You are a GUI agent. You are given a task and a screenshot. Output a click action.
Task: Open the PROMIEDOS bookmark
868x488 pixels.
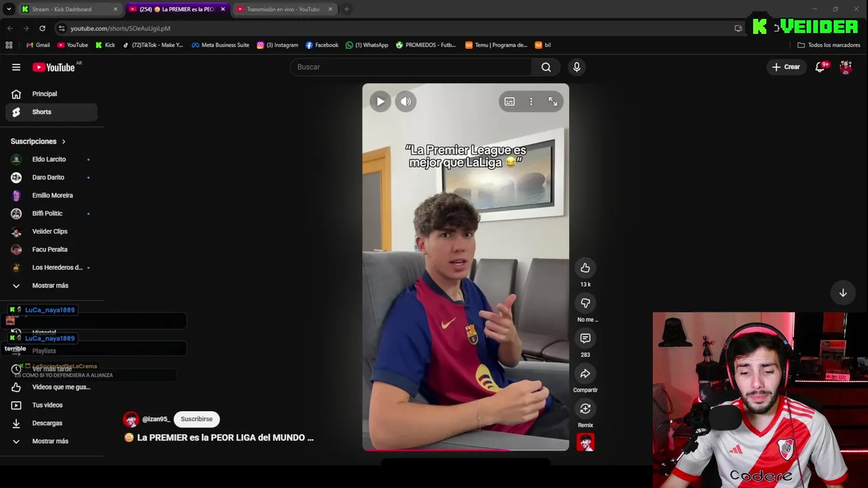[426, 45]
